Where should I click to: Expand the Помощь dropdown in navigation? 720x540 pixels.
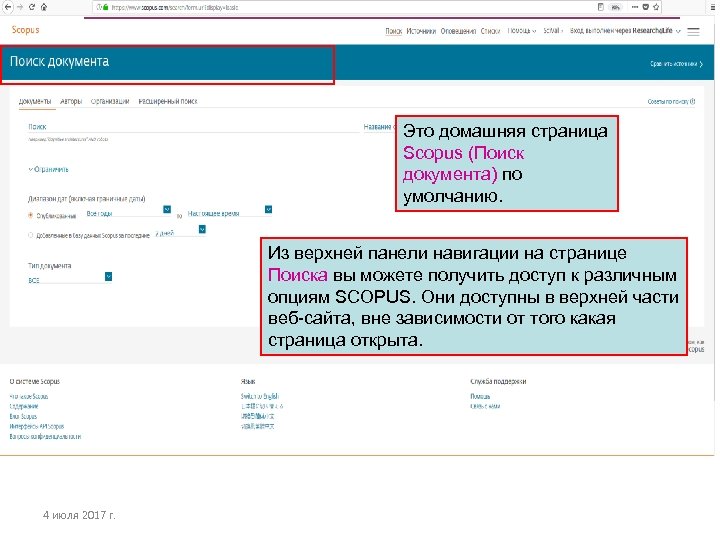pyautogui.click(x=522, y=31)
